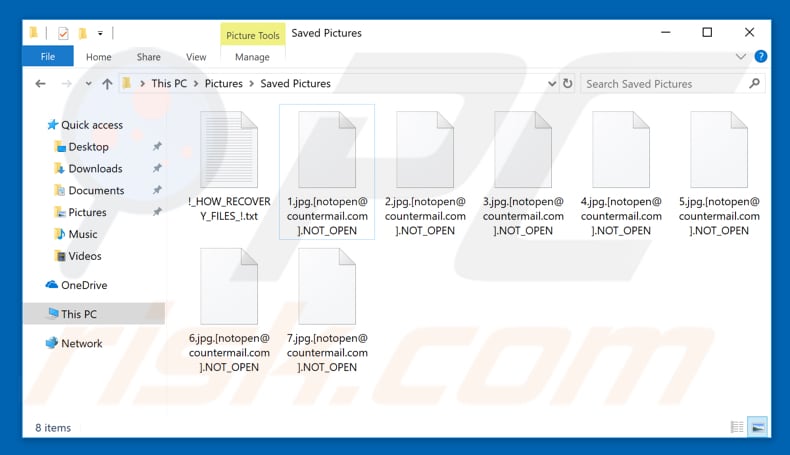The image size is (790, 455).
Task: Close the Saved Pictures window
Action: (x=749, y=32)
